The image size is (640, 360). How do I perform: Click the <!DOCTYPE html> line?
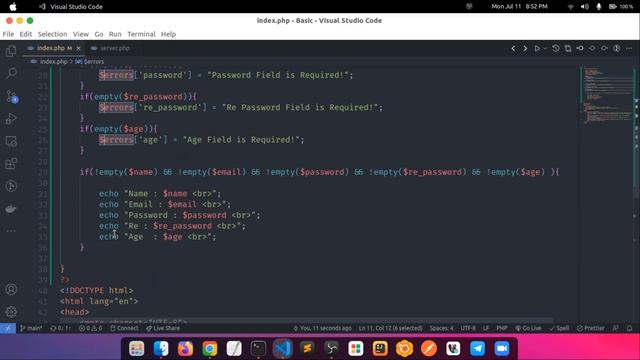(97, 291)
